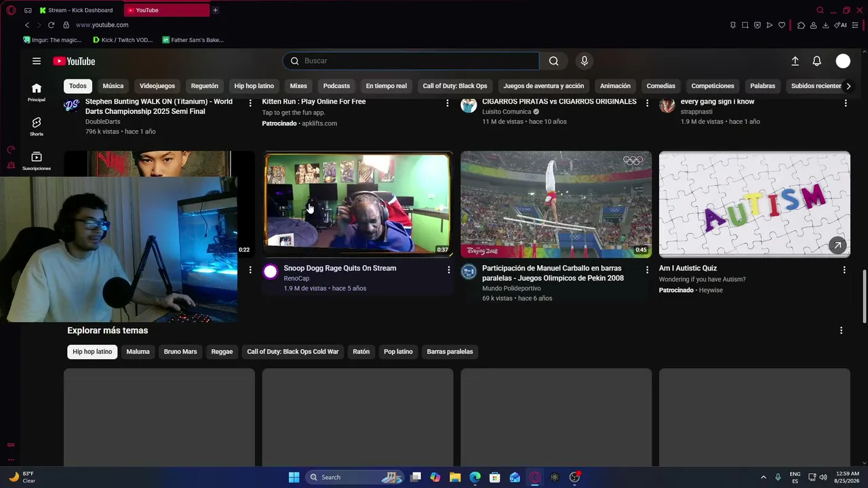Open Windows taskbar Search box

(x=355, y=477)
